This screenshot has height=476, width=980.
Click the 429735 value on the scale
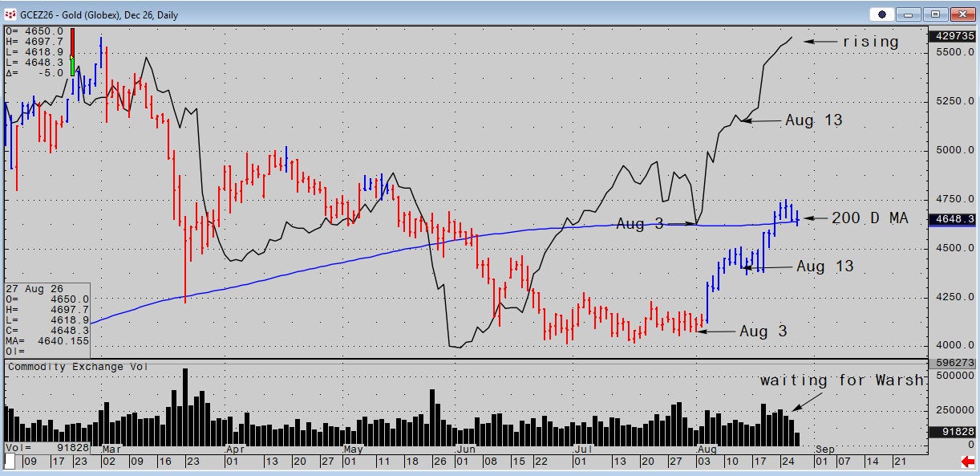point(952,37)
